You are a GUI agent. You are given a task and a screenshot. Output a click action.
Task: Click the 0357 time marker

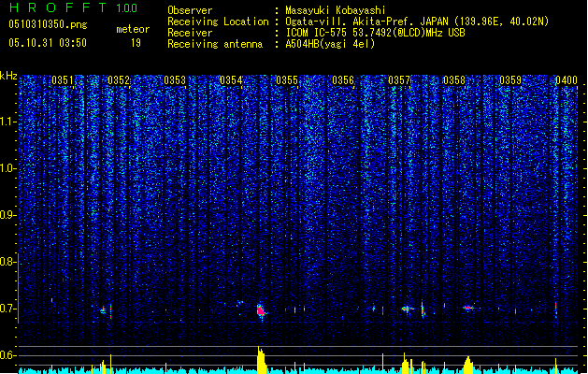coord(399,80)
